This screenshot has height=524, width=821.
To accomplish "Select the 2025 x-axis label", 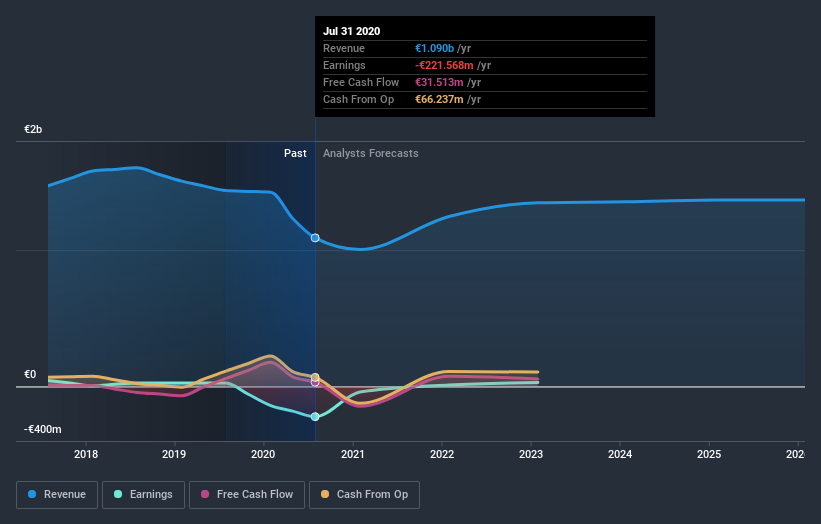I will [x=709, y=454].
